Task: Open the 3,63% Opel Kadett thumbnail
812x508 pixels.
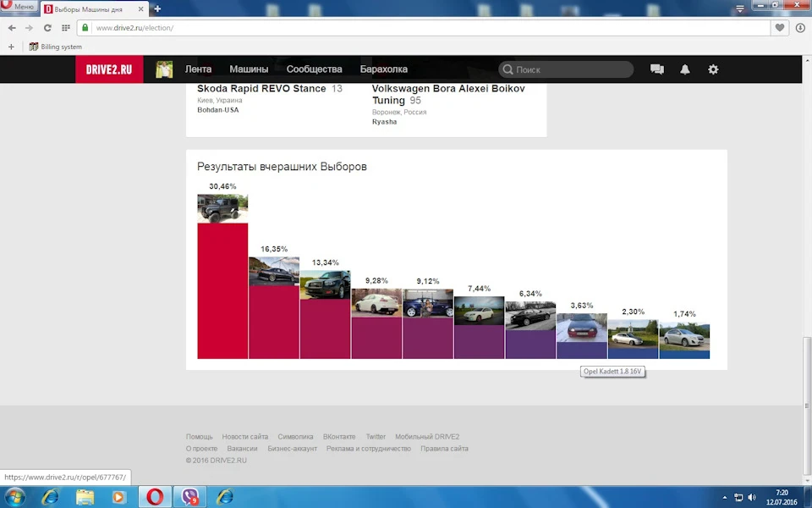Action: pos(582,328)
